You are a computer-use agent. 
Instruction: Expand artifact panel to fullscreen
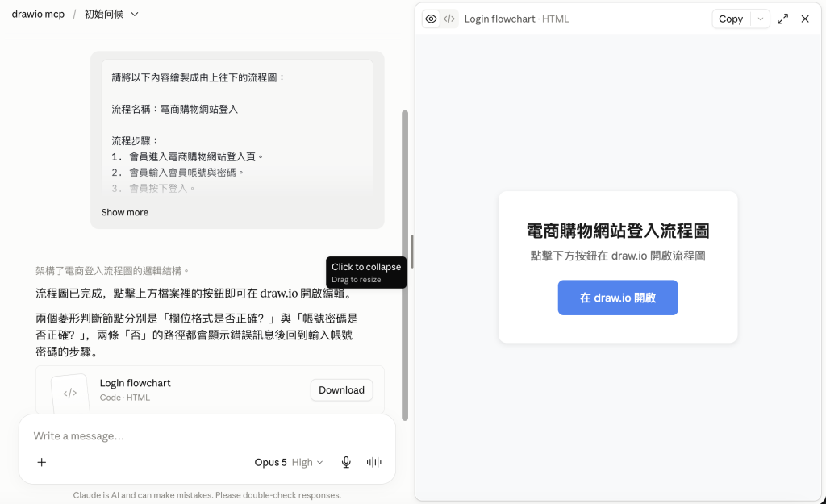click(x=782, y=19)
